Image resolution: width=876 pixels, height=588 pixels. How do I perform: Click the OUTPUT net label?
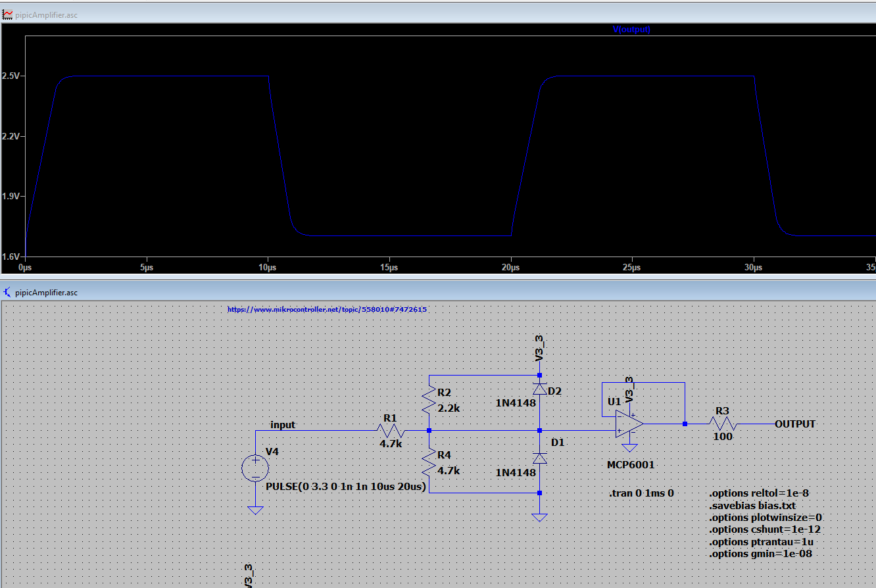coord(794,424)
